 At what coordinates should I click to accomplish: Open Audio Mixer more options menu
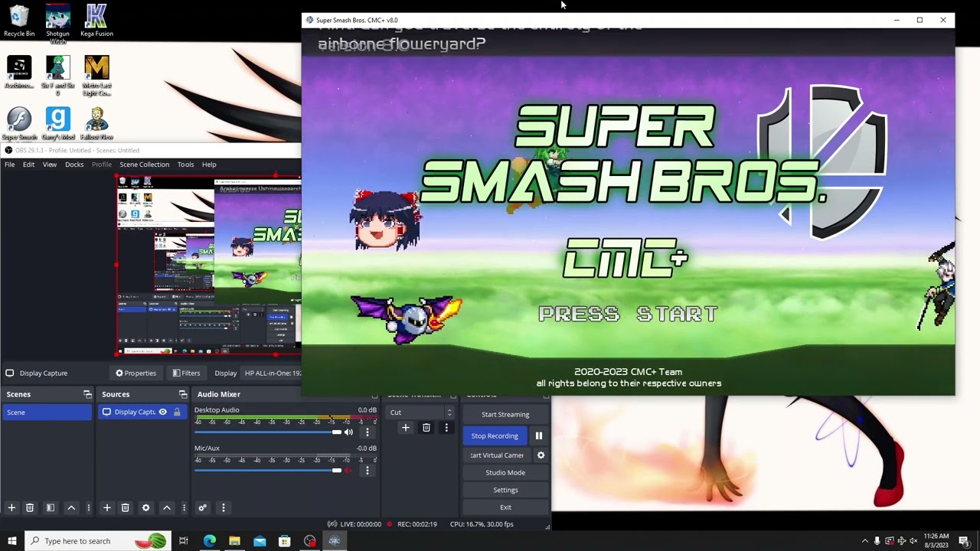(224, 507)
